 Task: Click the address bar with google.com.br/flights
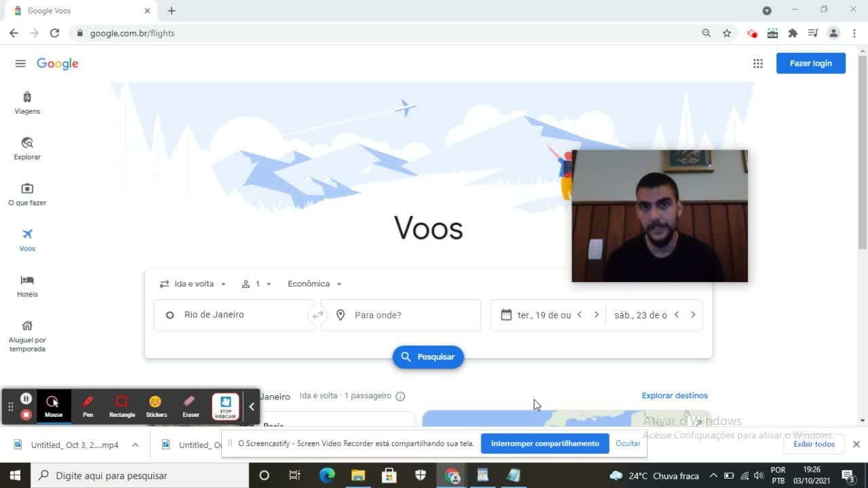(387, 33)
